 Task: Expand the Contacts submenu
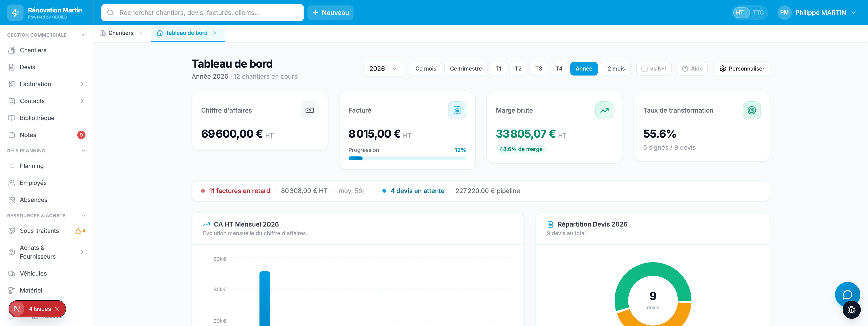pyautogui.click(x=82, y=101)
